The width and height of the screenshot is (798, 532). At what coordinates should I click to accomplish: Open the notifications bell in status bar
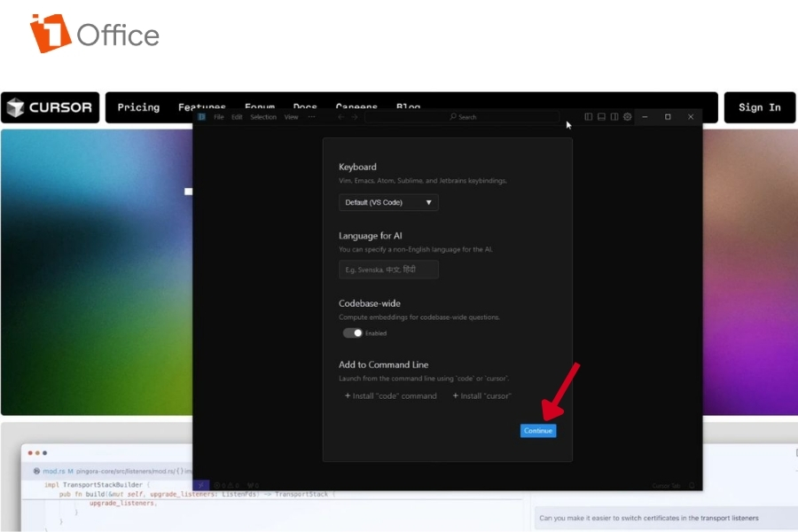point(692,486)
